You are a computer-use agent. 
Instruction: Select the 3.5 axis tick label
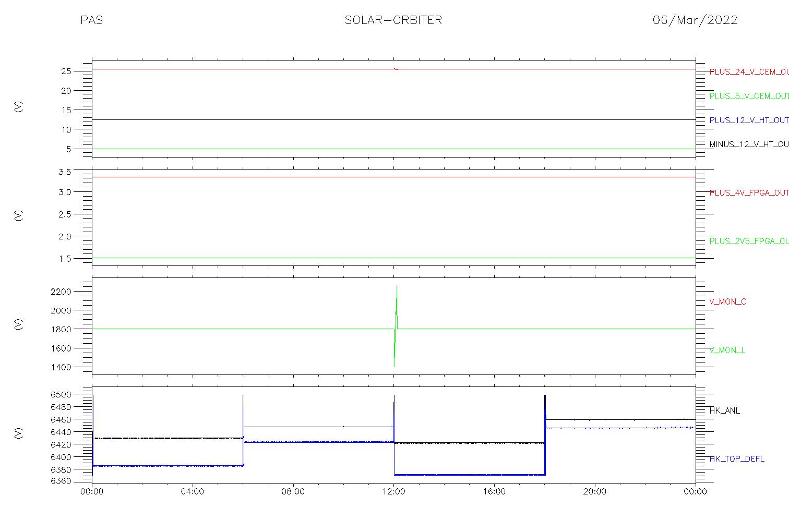pyautogui.click(x=65, y=171)
